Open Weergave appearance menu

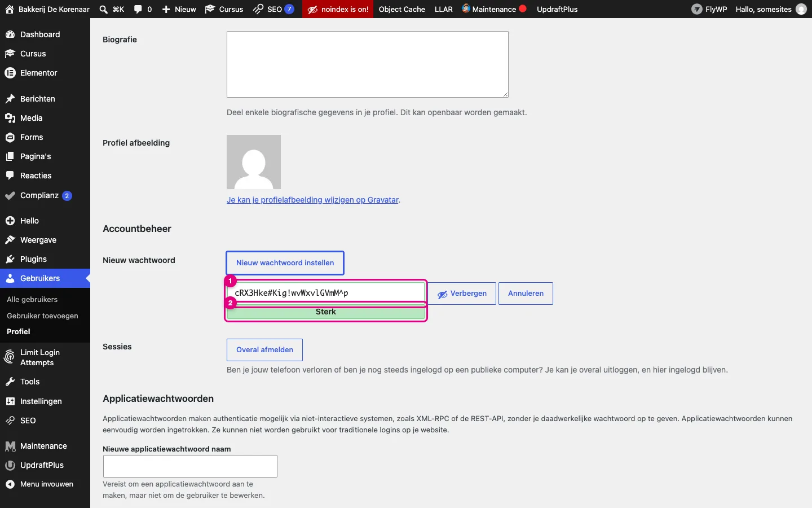(45, 240)
